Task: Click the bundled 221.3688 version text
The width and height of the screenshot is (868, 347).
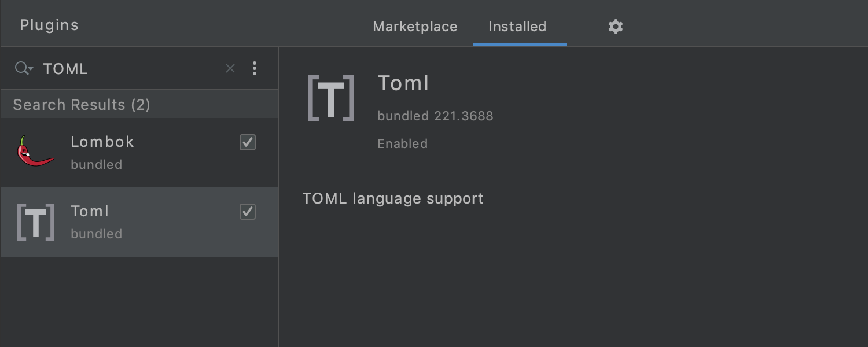Action: coord(435,116)
